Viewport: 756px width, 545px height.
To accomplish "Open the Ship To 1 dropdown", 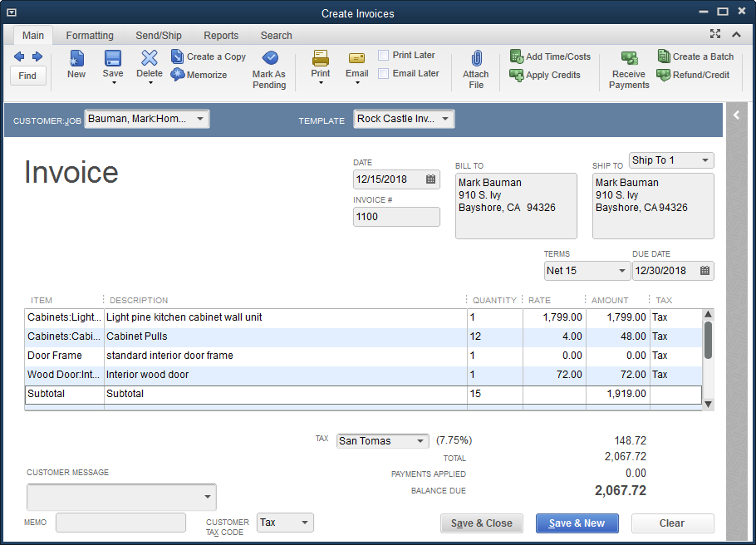I will point(704,160).
